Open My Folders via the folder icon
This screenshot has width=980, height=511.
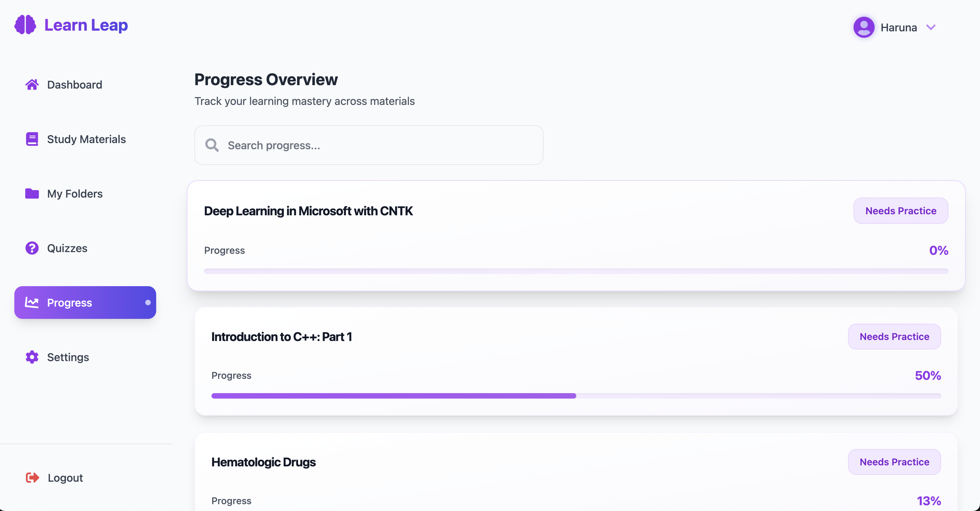click(32, 193)
